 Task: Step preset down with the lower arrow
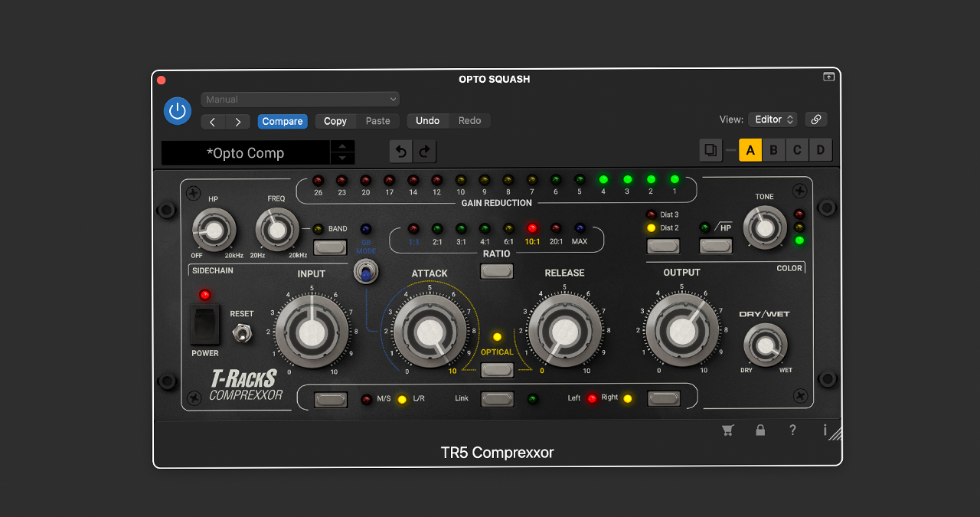[x=342, y=159]
